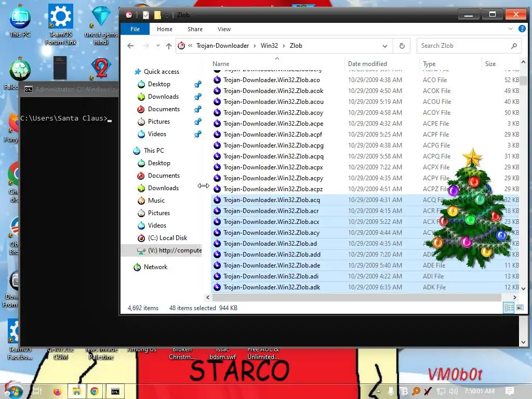
Task: Sort files by Date modified column
Action: coord(367,64)
